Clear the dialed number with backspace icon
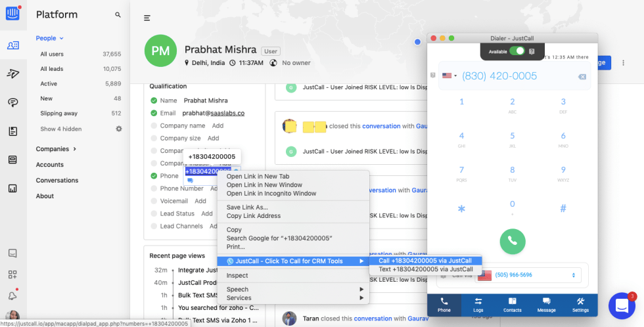This screenshot has height=327, width=644. (x=582, y=77)
